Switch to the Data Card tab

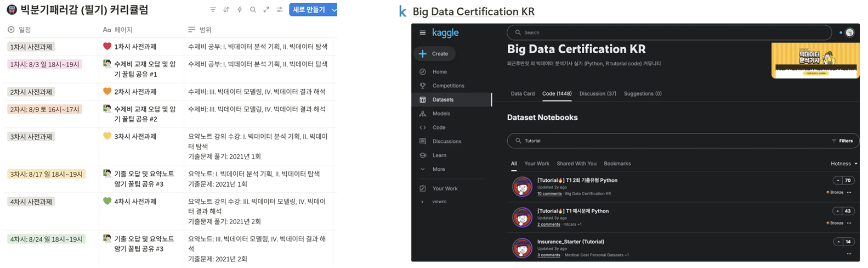coord(523,93)
